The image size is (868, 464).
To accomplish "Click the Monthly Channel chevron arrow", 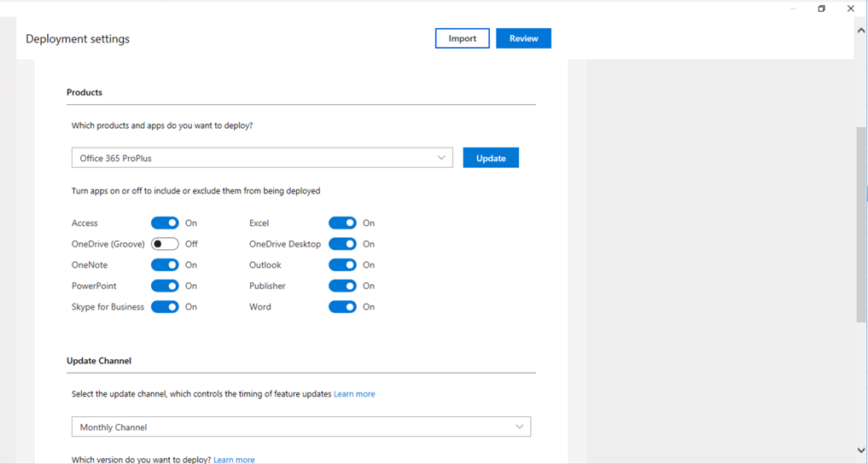I will (x=519, y=426).
